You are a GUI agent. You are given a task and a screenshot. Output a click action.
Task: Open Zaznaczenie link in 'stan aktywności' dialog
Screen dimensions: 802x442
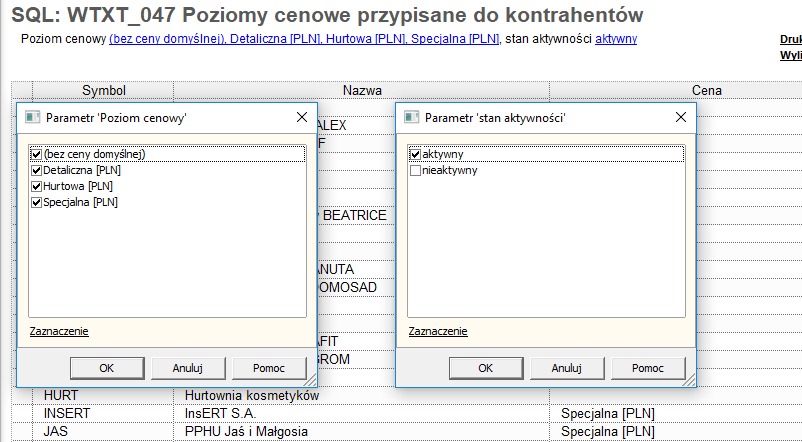[x=438, y=331]
